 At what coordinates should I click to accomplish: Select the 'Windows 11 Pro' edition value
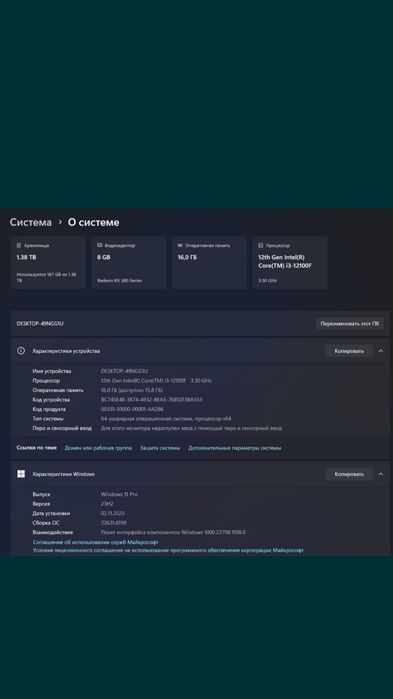[119, 494]
